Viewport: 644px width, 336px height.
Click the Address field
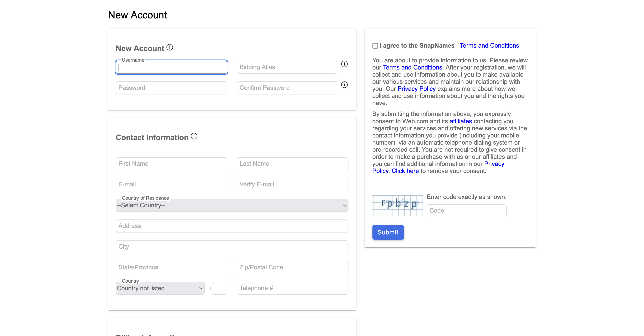(232, 226)
